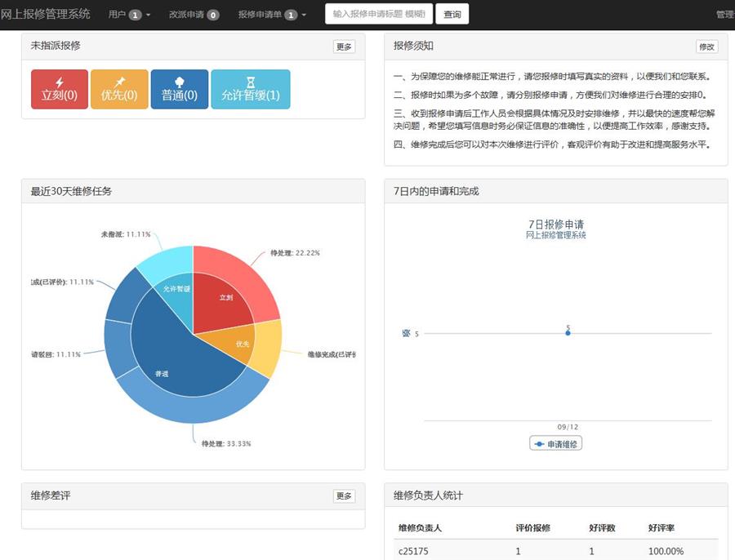Click the 100.00% rating cell for c25175

pos(666,551)
